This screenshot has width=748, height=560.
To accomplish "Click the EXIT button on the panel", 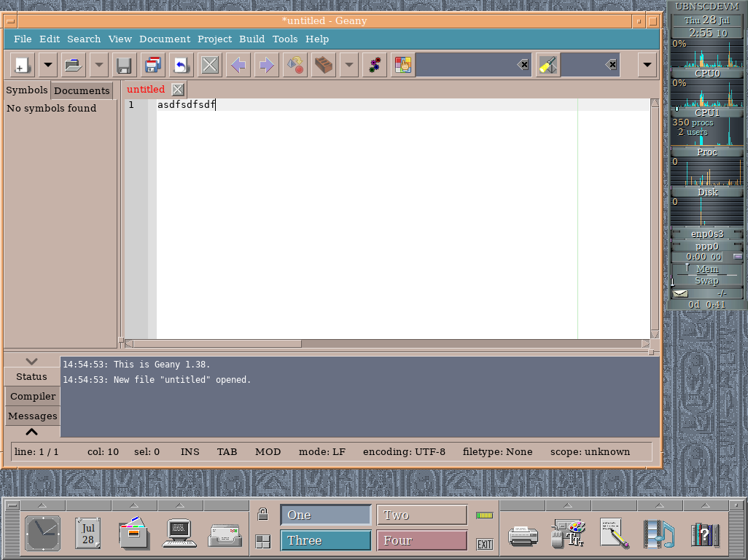I will [483, 543].
